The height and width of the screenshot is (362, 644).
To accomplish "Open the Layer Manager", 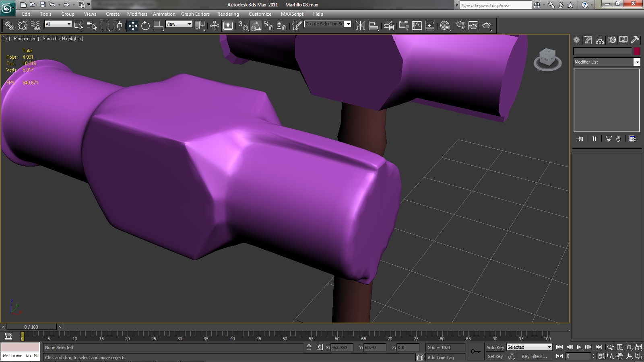I will coord(389,26).
